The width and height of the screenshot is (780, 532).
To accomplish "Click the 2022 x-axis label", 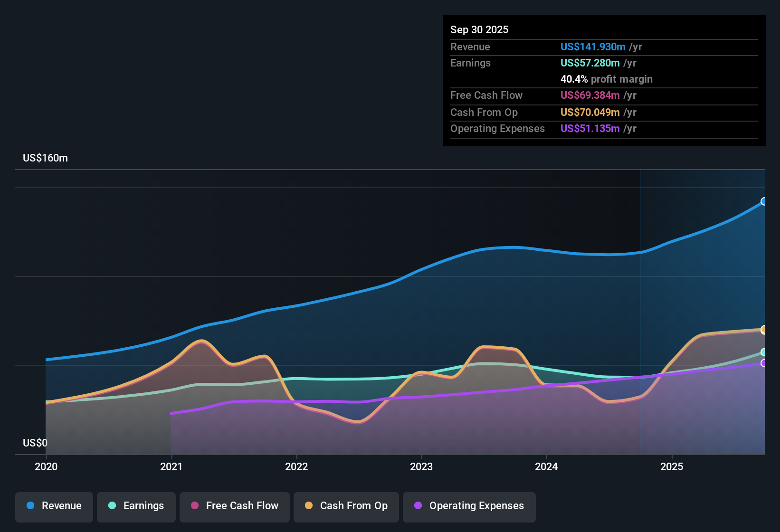I will click(296, 466).
